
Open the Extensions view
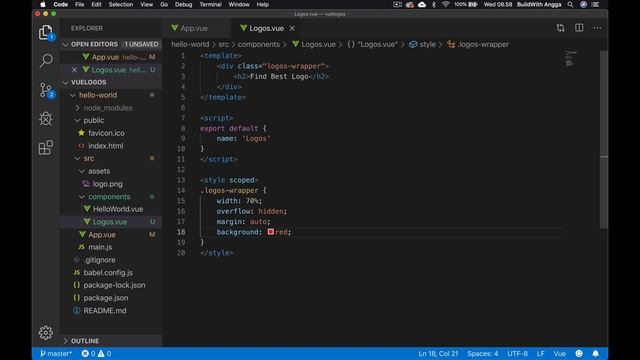tap(46, 148)
